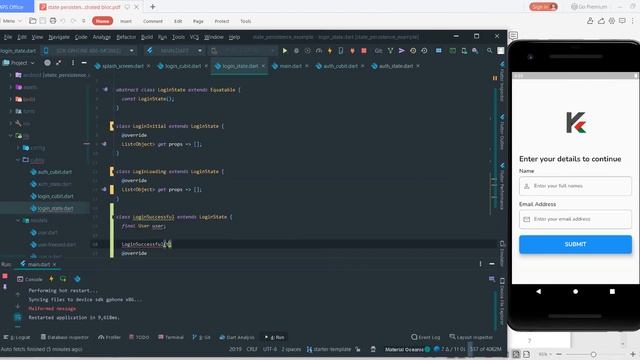Trigger Flutter hot reload lightning icon in toolbar

point(330,51)
